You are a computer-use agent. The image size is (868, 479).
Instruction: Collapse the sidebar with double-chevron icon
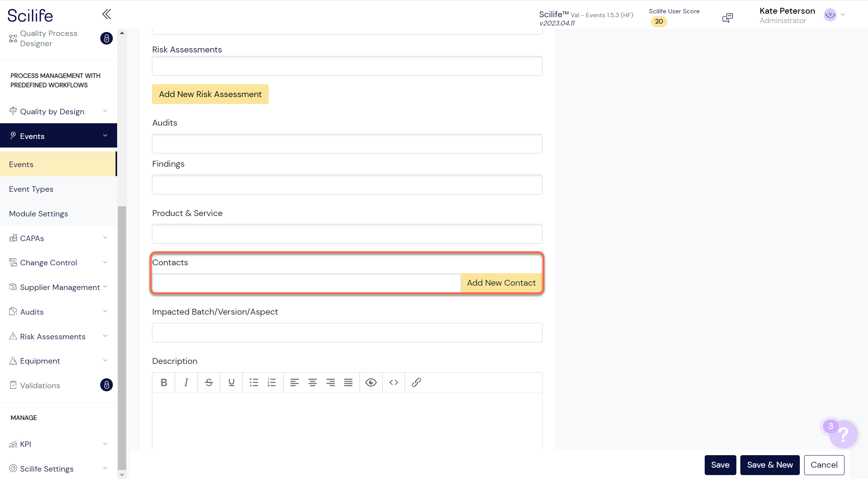(107, 14)
